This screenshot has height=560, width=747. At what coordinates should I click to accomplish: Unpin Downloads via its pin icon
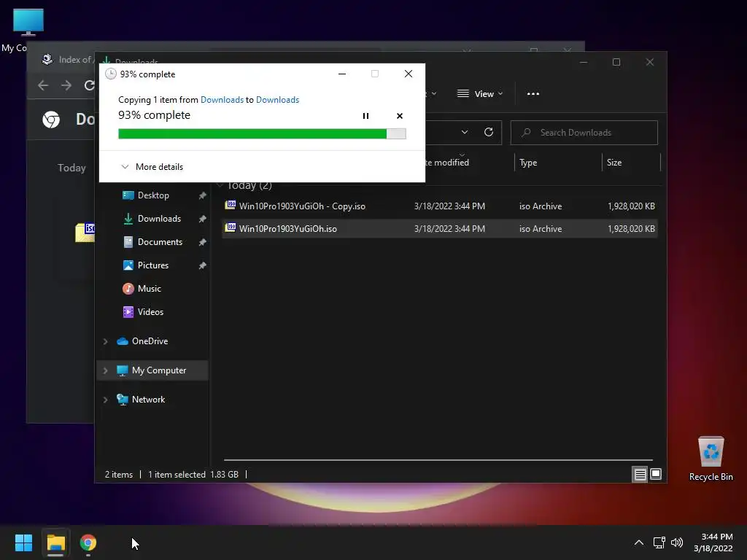click(202, 219)
